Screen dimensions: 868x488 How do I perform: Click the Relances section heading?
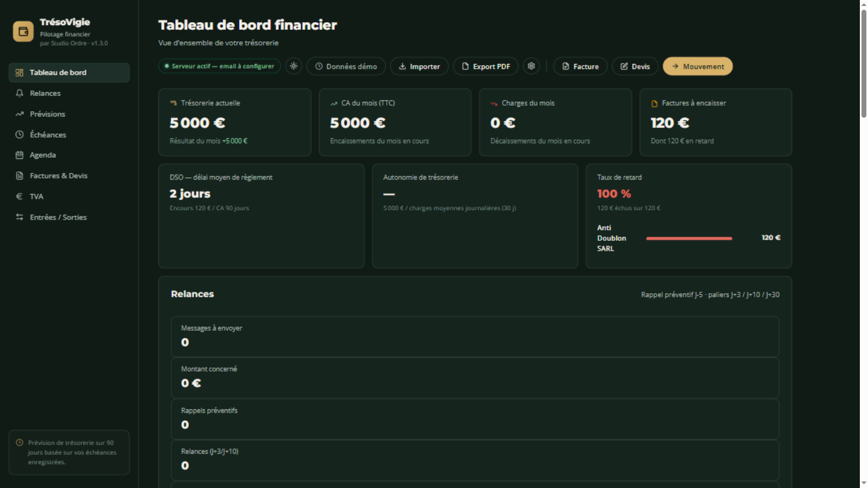(x=193, y=294)
